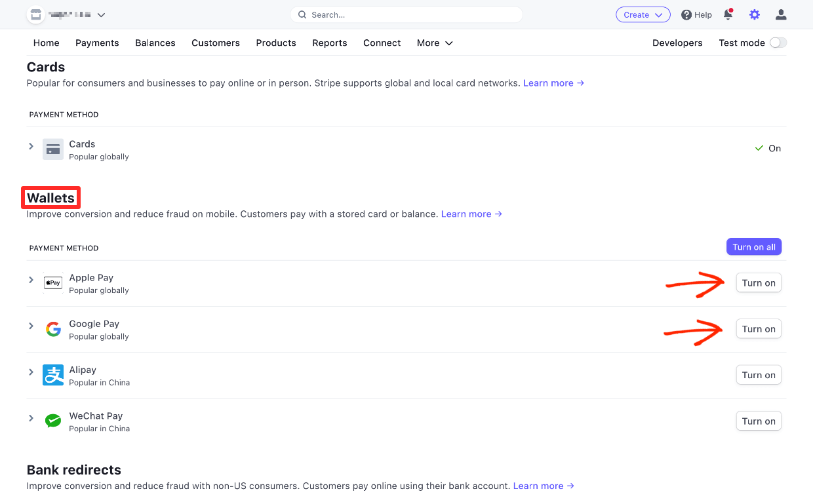This screenshot has width=813, height=504.
Task: Open the Balances tab
Action: tap(155, 43)
